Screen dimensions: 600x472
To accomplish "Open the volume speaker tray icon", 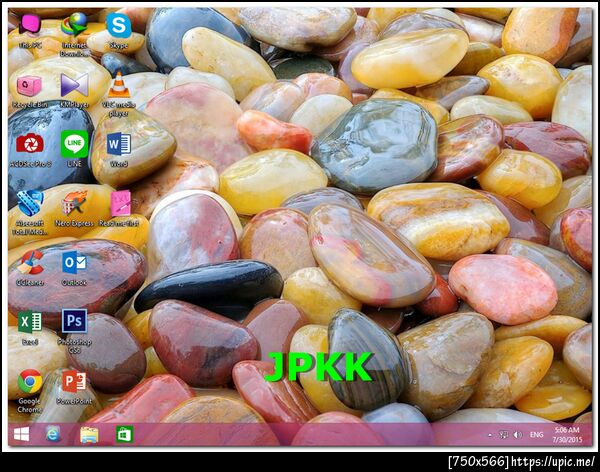I will click(x=518, y=435).
